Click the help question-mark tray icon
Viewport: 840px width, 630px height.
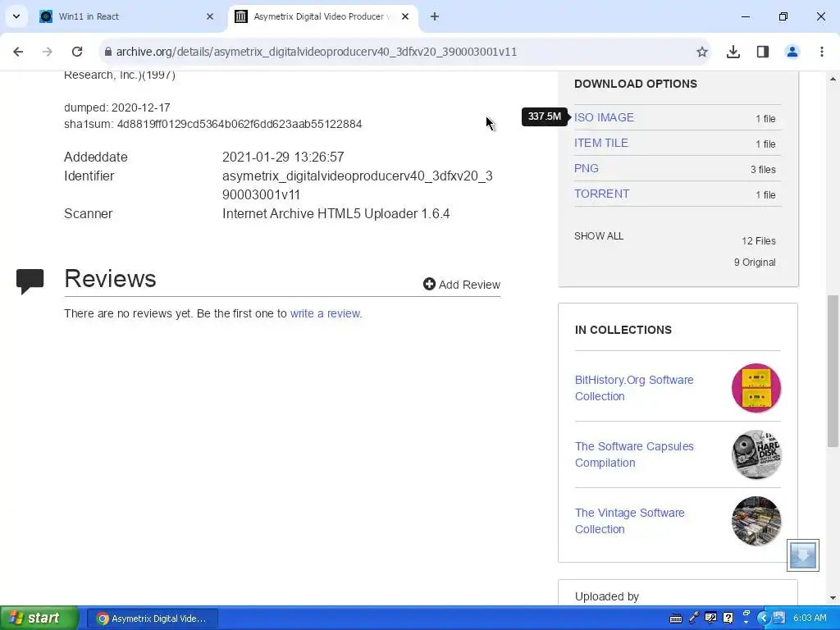click(x=728, y=619)
